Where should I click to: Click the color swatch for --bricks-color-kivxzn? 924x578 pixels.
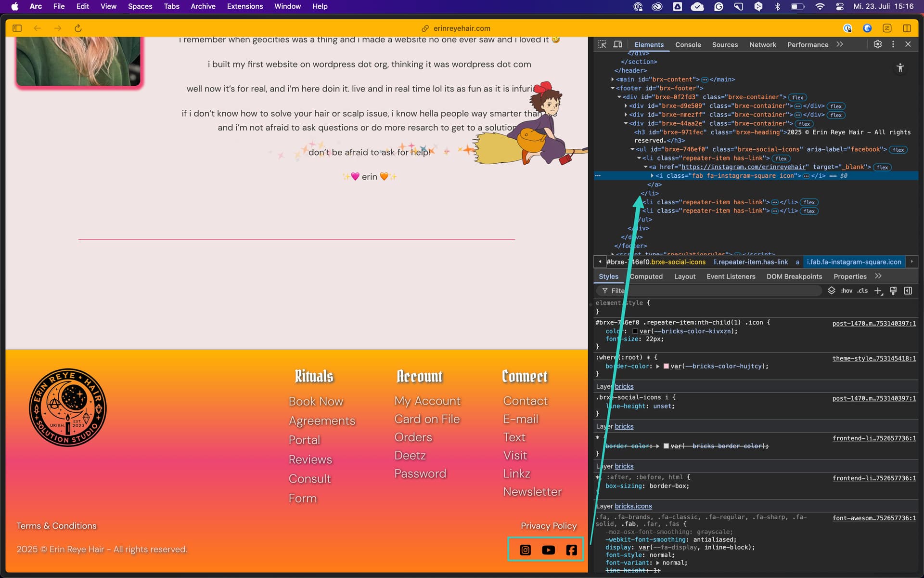click(x=635, y=331)
